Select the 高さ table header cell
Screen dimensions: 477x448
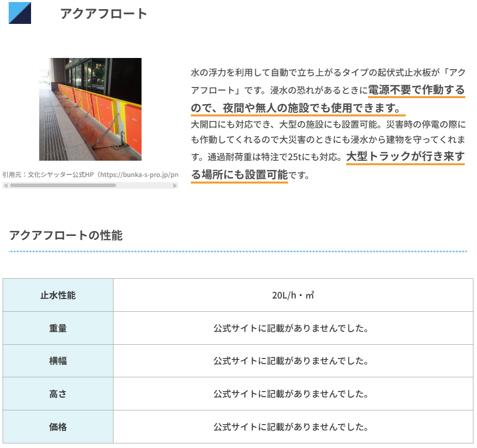(x=58, y=394)
